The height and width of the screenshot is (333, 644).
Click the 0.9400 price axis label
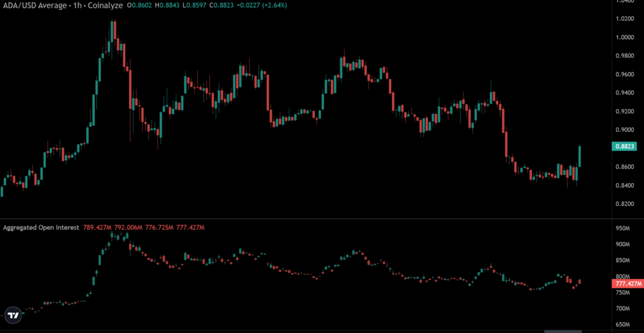625,93
